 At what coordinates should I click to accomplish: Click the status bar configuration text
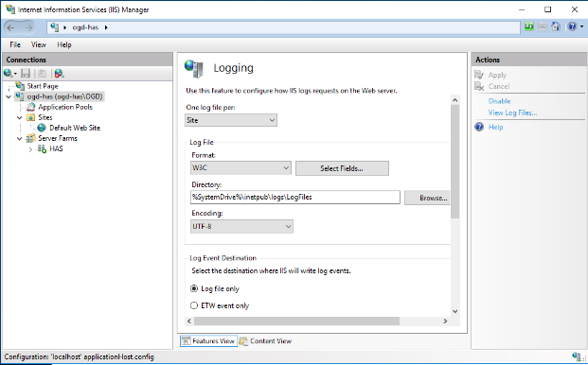click(80, 356)
